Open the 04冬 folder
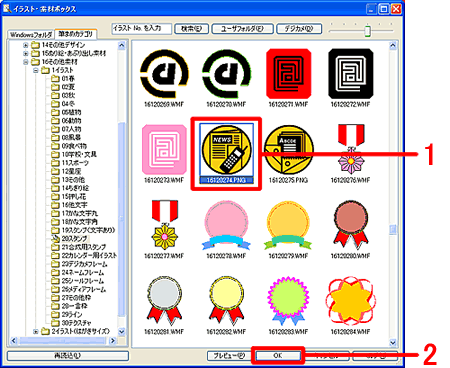The height and width of the screenshot is (368, 450). (x=63, y=104)
